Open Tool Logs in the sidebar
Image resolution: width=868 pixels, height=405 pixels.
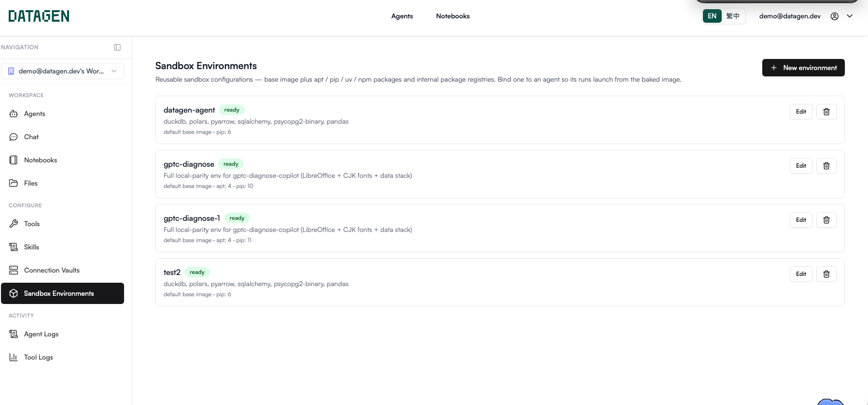[62, 357]
